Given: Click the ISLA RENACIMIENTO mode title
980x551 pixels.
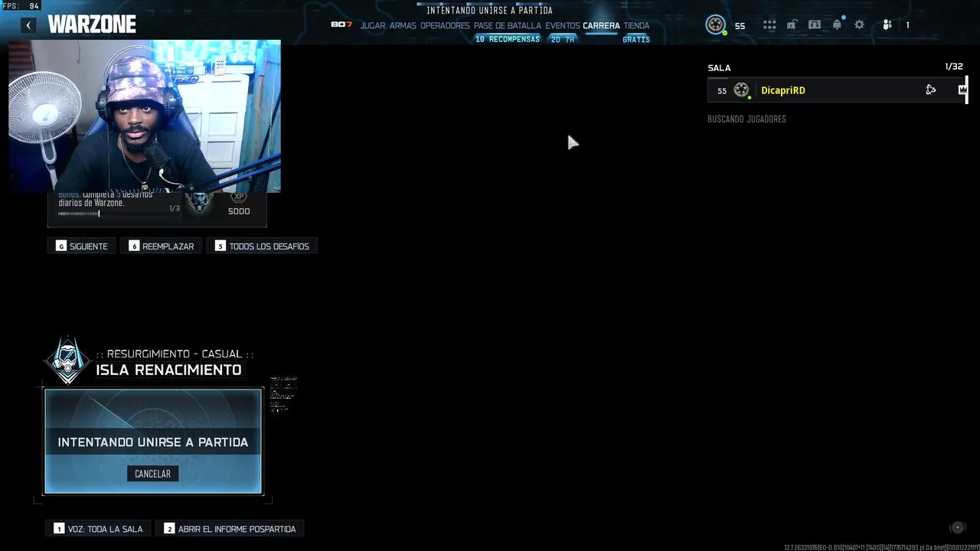Looking at the screenshot, I should [x=168, y=370].
